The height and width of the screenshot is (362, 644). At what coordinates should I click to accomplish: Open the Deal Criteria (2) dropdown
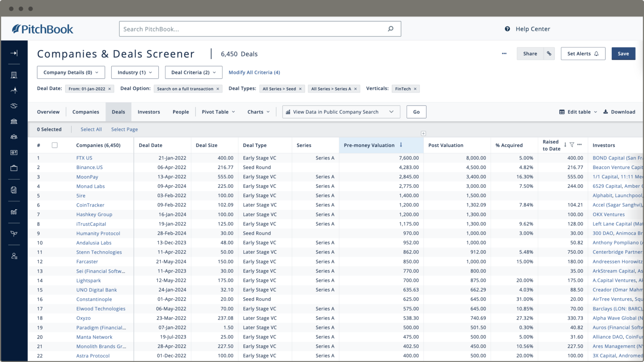[x=194, y=72]
